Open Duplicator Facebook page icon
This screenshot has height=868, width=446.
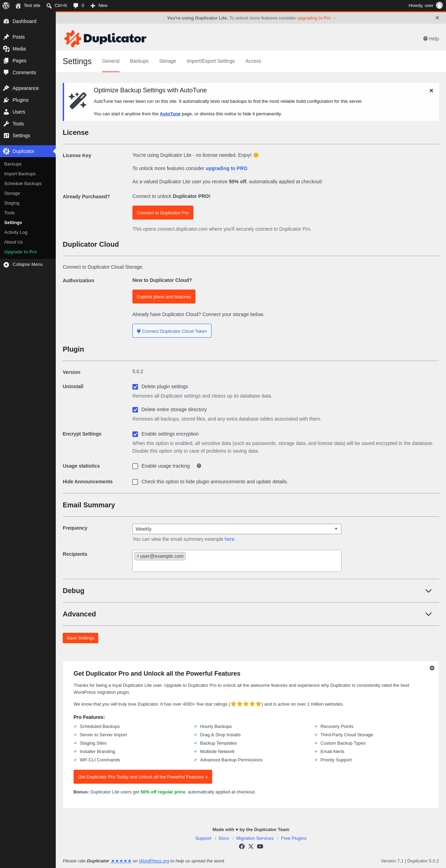pos(242,846)
